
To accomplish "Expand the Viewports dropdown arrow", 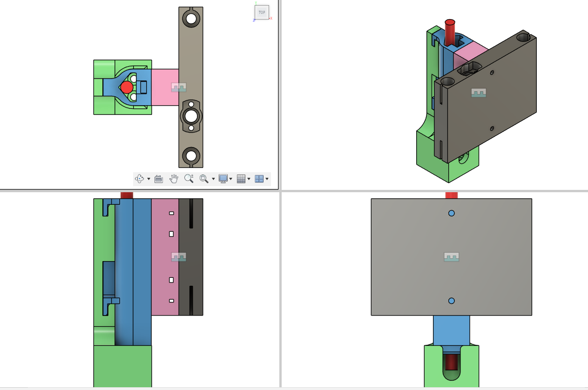I will 267,179.
